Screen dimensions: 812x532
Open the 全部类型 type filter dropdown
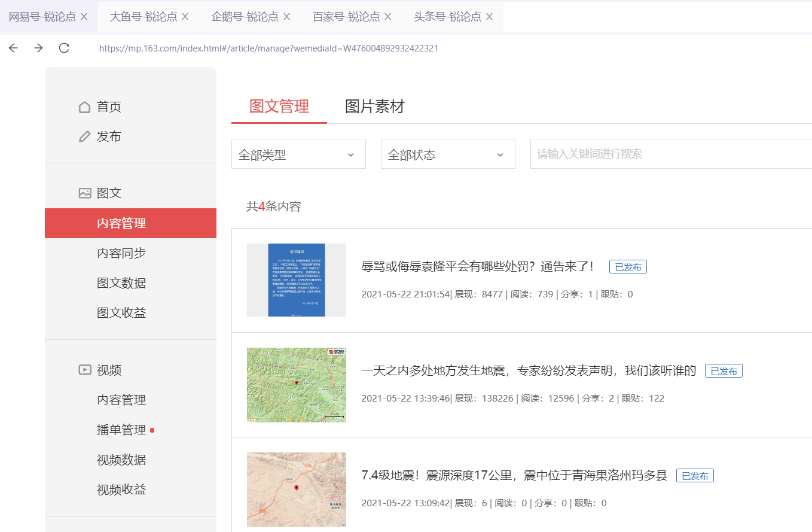pyautogui.click(x=297, y=154)
